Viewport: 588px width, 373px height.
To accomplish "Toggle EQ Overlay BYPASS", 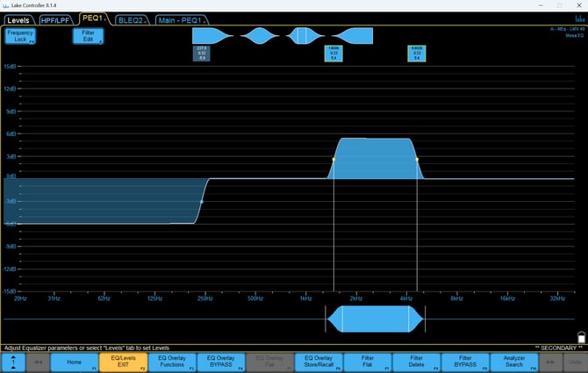I will pos(220,361).
